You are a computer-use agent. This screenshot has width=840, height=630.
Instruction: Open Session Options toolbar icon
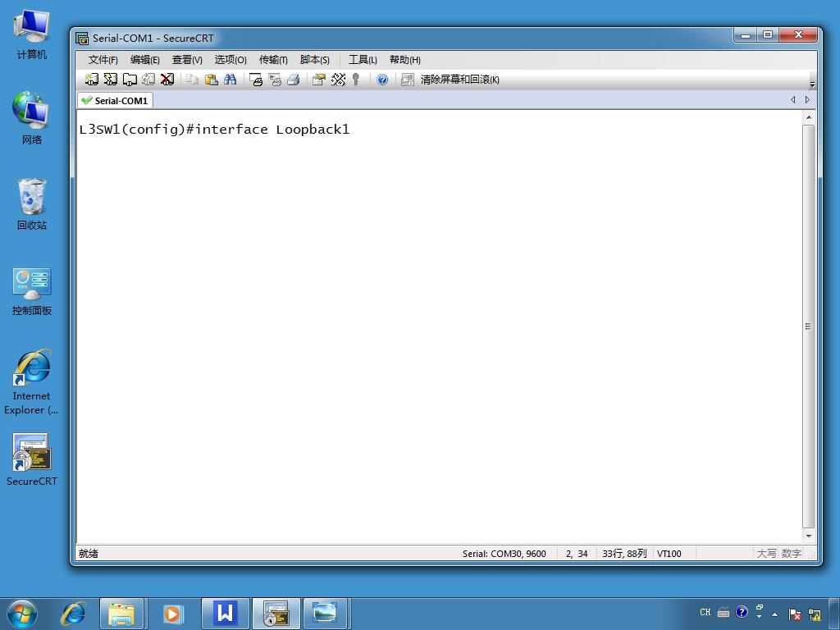click(x=319, y=80)
